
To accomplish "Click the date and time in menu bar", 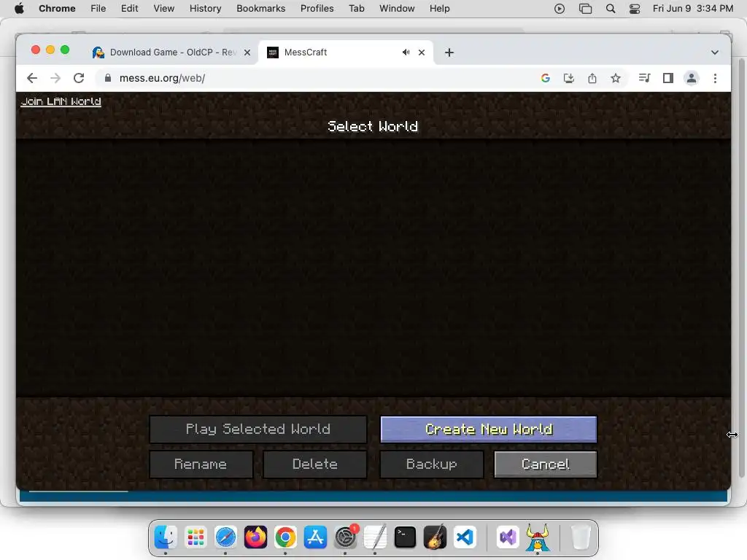I will 693,9.
